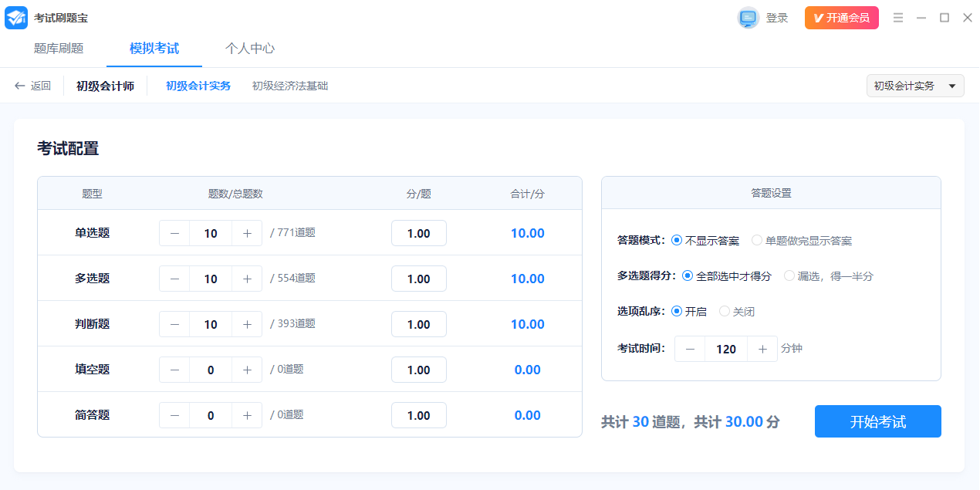Image resolution: width=980 pixels, height=490 pixels.
Task: Click the back arrow next to 返回
Action: [x=20, y=86]
